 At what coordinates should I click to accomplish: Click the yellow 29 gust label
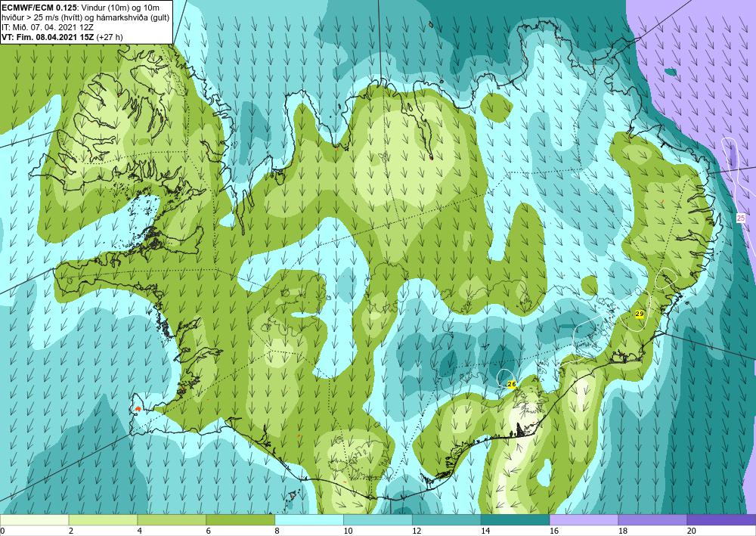coord(640,314)
